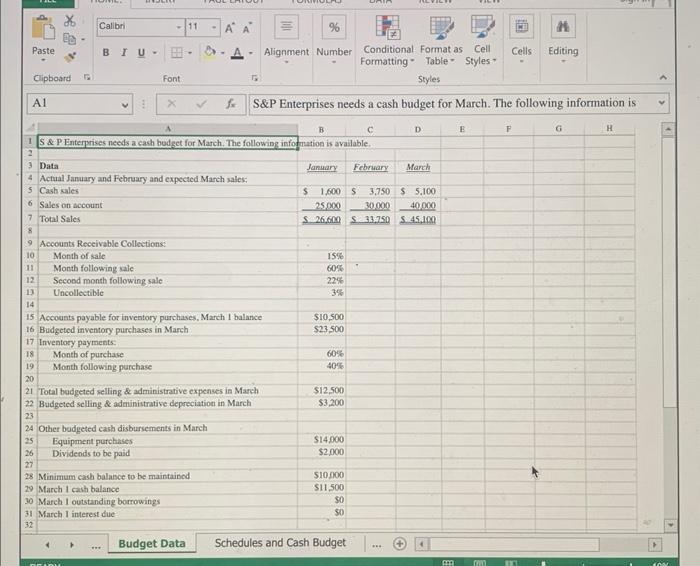This screenshot has width=700, height=566.
Task: Add a new sheet with plus button
Action: point(400,544)
